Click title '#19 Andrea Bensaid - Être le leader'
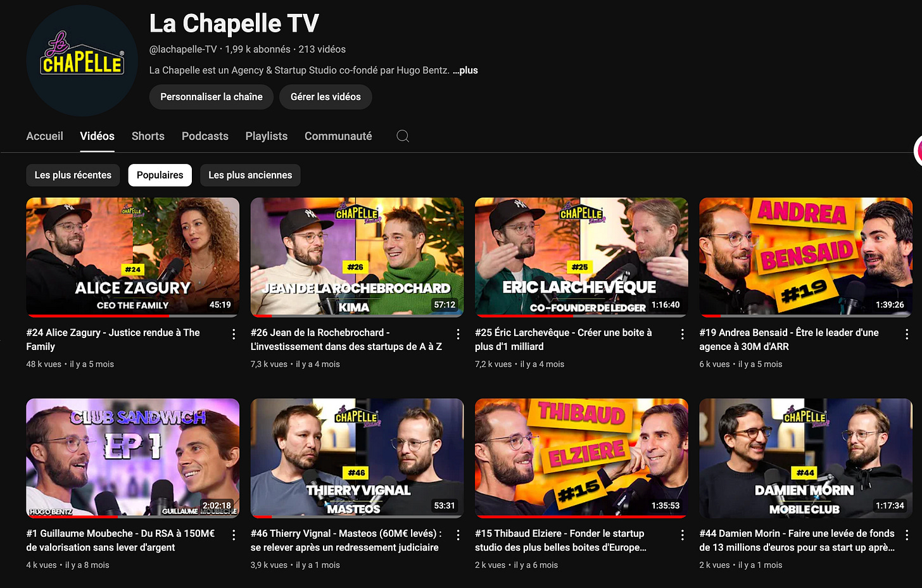The width and height of the screenshot is (922, 588). [789, 339]
